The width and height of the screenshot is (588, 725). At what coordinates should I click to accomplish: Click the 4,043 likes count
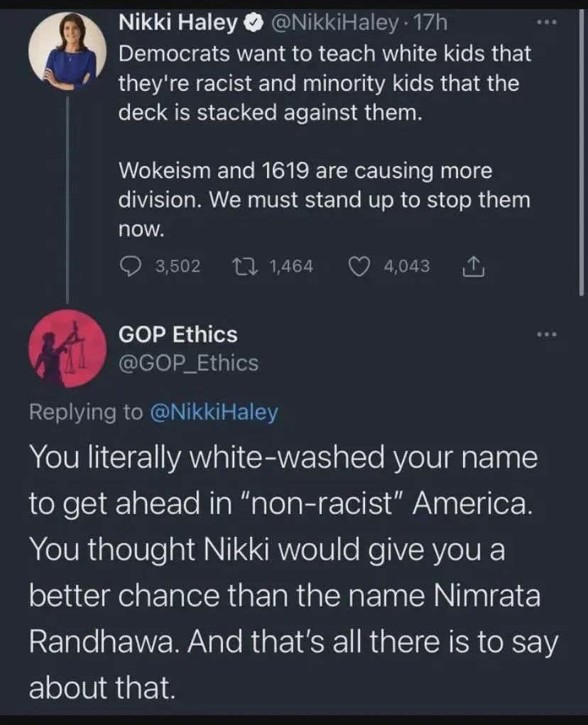(x=406, y=266)
